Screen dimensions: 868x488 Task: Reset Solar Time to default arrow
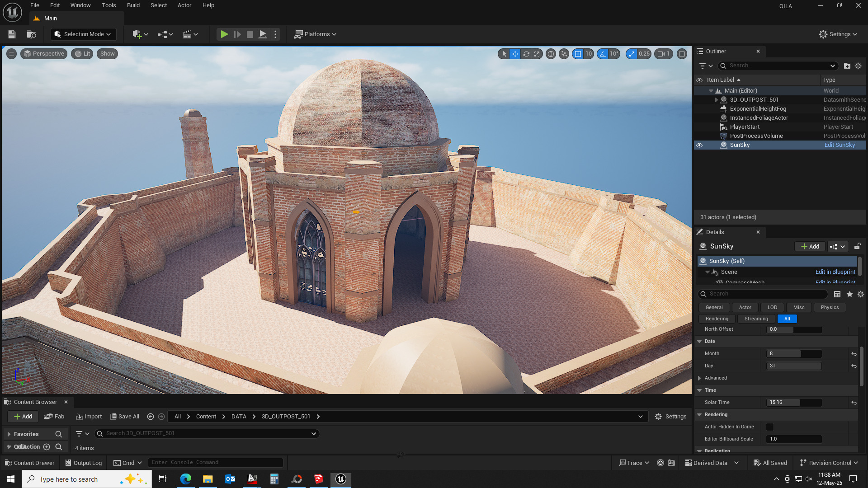[x=854, y=403]
